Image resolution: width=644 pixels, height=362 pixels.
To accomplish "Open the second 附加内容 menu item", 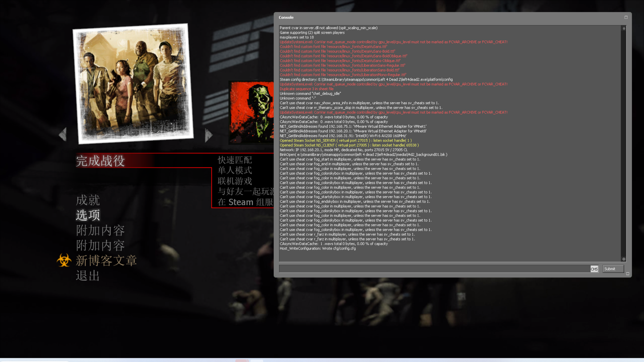I will (100, 245).
